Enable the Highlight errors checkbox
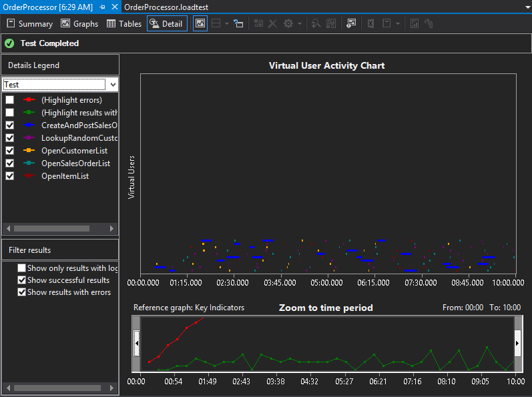Viewport: 532px width, 397px height. pos(10,100)
